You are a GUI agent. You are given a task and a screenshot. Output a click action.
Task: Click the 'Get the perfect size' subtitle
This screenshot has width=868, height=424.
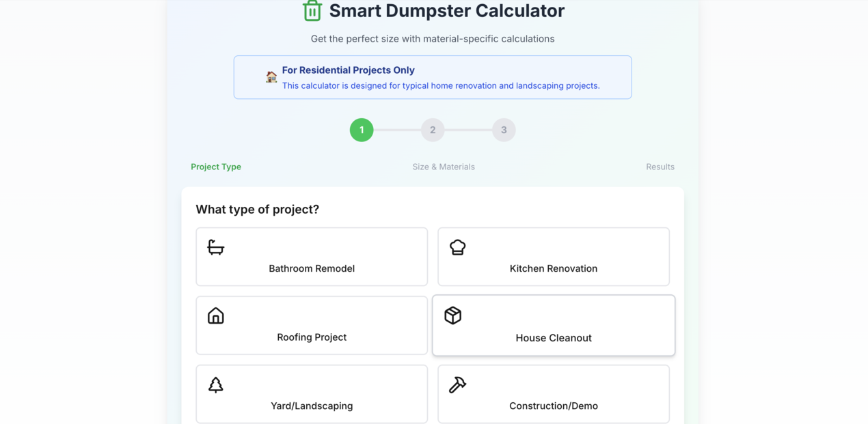[433, 39]
